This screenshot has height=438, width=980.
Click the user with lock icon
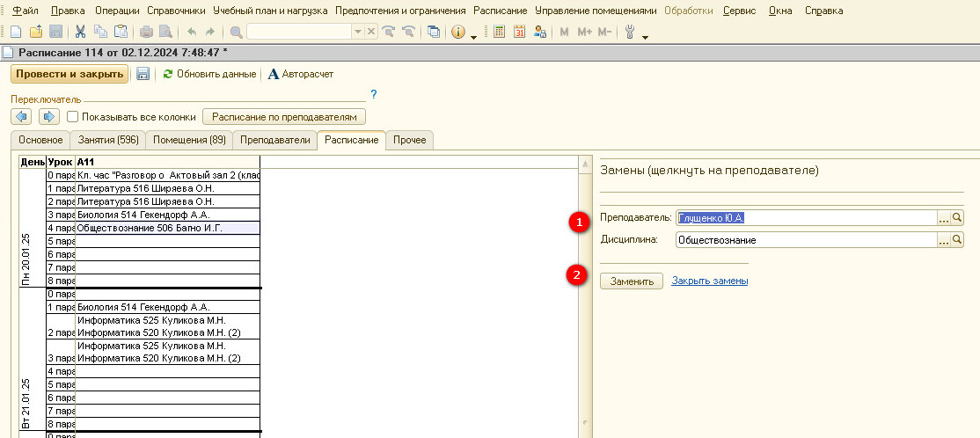pyautogui.click(x=540, y=32)
